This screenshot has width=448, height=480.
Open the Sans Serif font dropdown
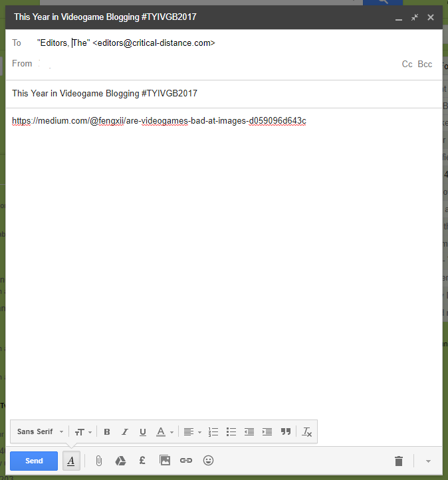40,431
